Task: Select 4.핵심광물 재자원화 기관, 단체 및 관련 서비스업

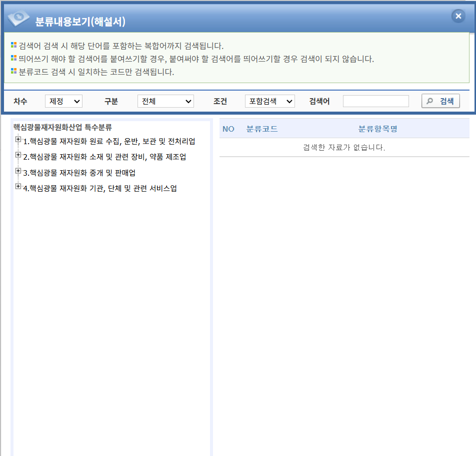Action: click(x=100, y=189)
